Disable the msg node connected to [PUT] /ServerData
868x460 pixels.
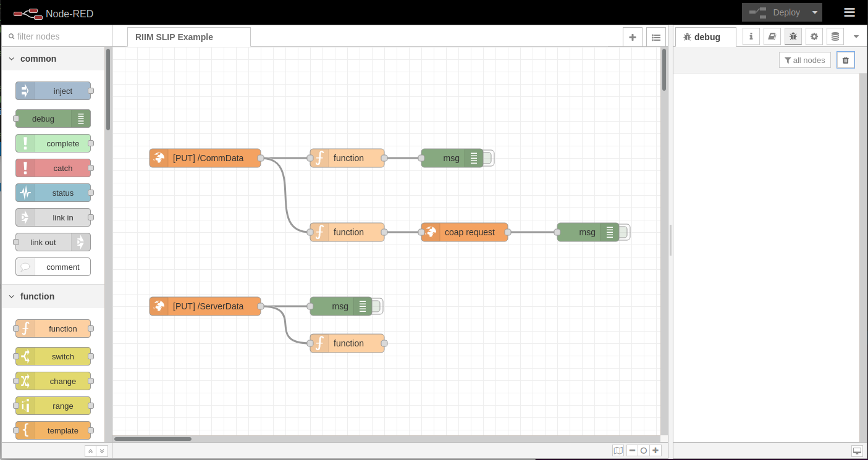coord(375,306)
